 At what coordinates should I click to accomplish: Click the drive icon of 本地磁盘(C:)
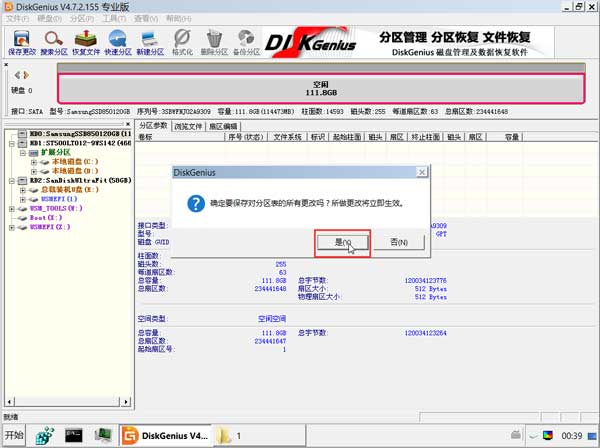45,162
